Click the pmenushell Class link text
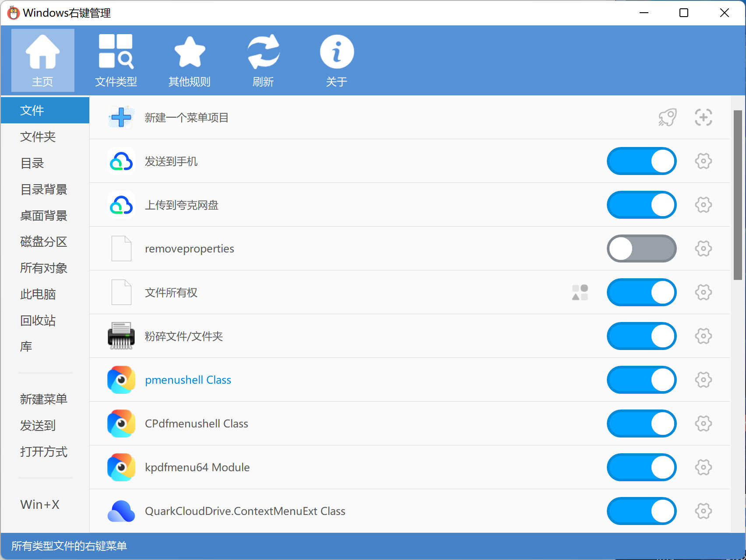Viewport: 746px width, 560px height. click(x=188, y=380)
